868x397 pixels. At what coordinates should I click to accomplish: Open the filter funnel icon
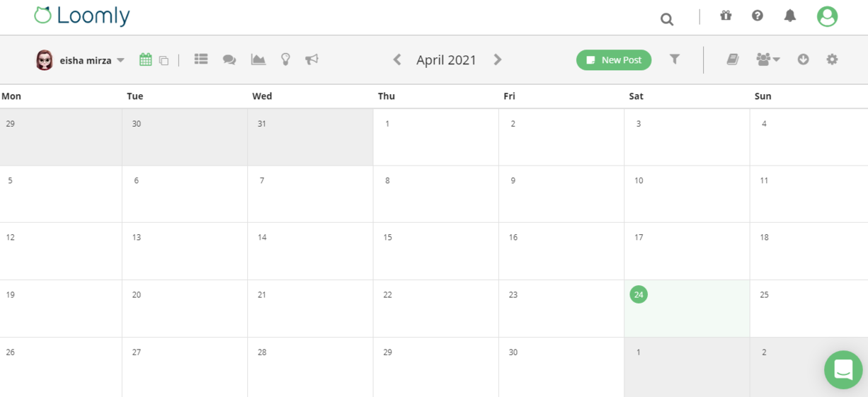[x=675, y=59]
